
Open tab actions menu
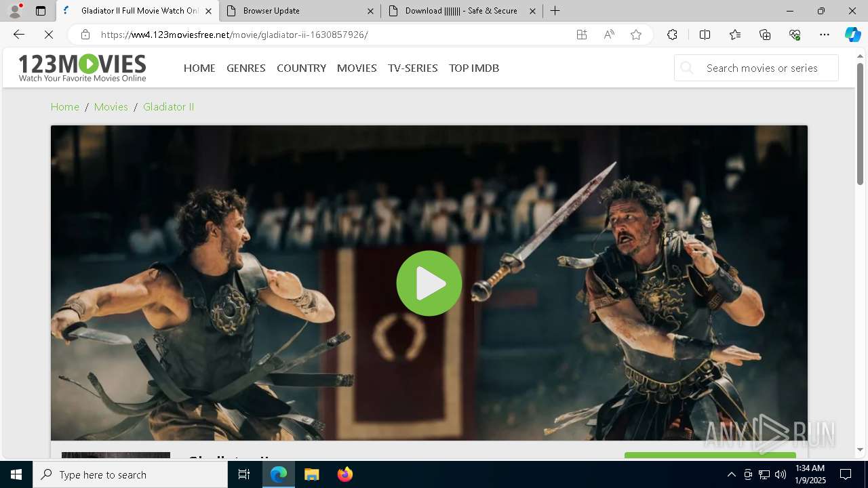pos(41,11)
